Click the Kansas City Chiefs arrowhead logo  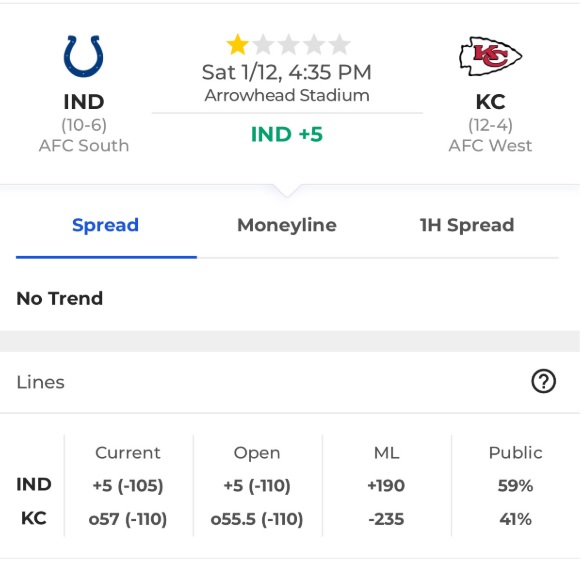(490, 56)
